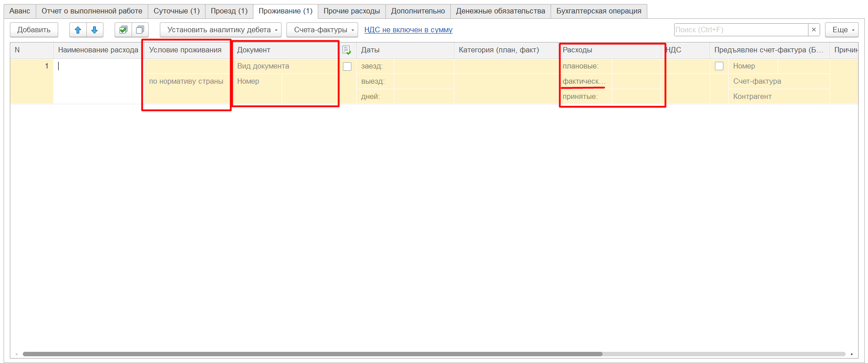Expand the Счета-фактуры dropdown menu
Viewport: 868px width, 363px height.
pos(322,30)
